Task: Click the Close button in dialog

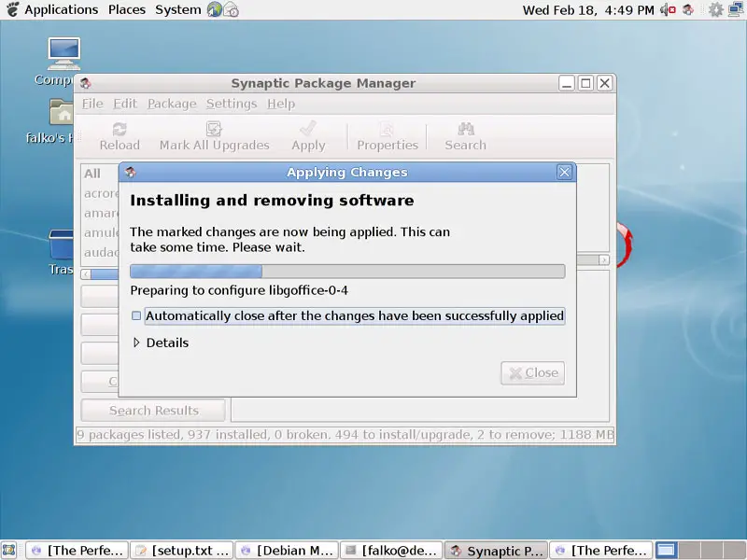Action: (x=532, y=372)
